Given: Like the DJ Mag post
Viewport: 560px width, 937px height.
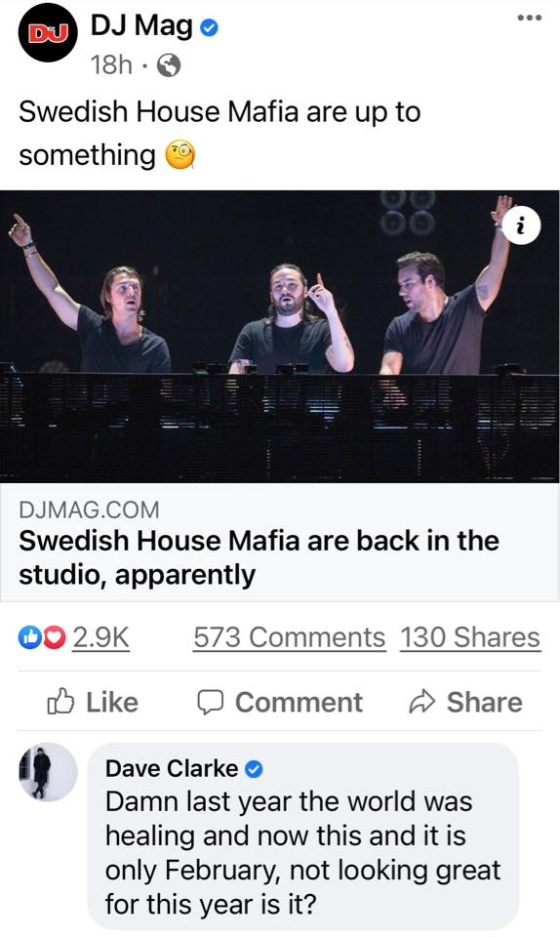Looking at the screenshot, I should 93,702.
